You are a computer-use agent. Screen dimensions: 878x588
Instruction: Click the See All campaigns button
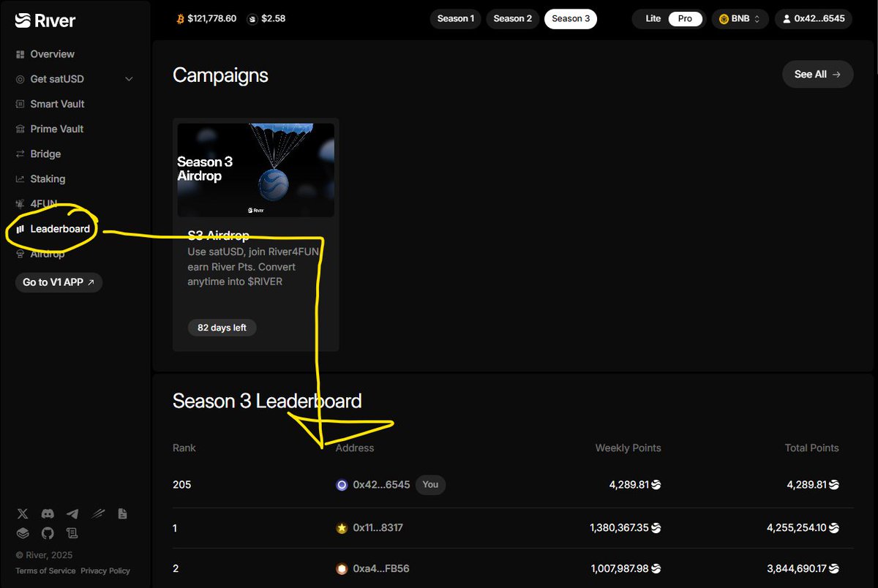[x=818, y=74]
